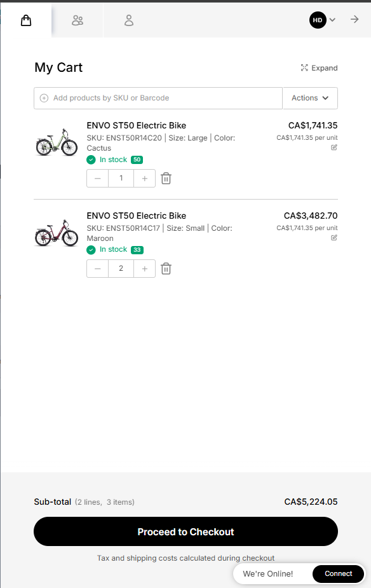Click the HD account avatar
This screenshot has height=588, width=371.
click(x=318, y=20)
